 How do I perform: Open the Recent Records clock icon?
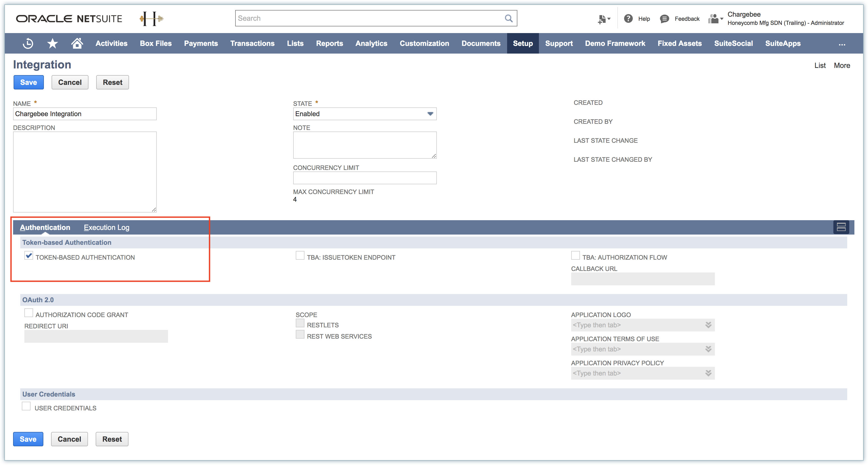[x=28, y=43]
